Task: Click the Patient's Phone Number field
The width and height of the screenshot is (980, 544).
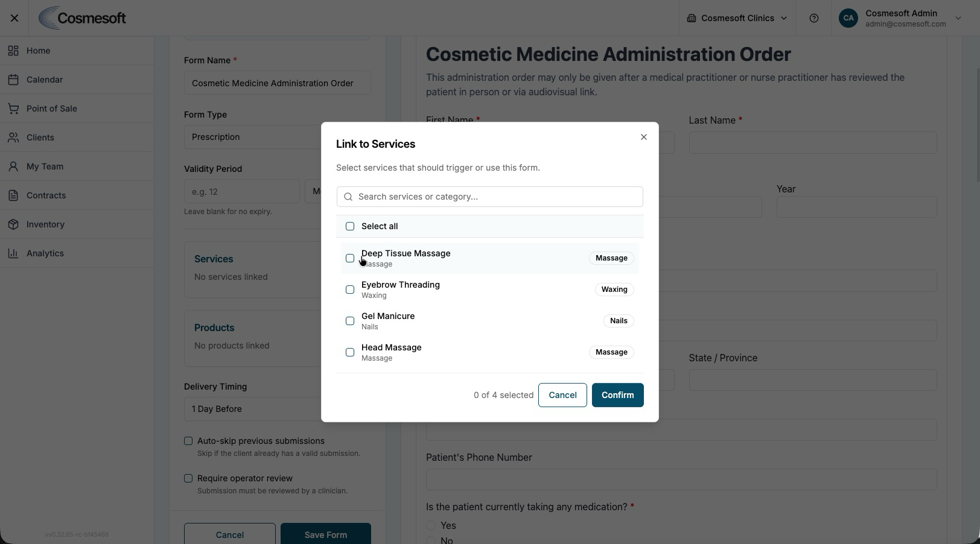Action: pos(681,479)
